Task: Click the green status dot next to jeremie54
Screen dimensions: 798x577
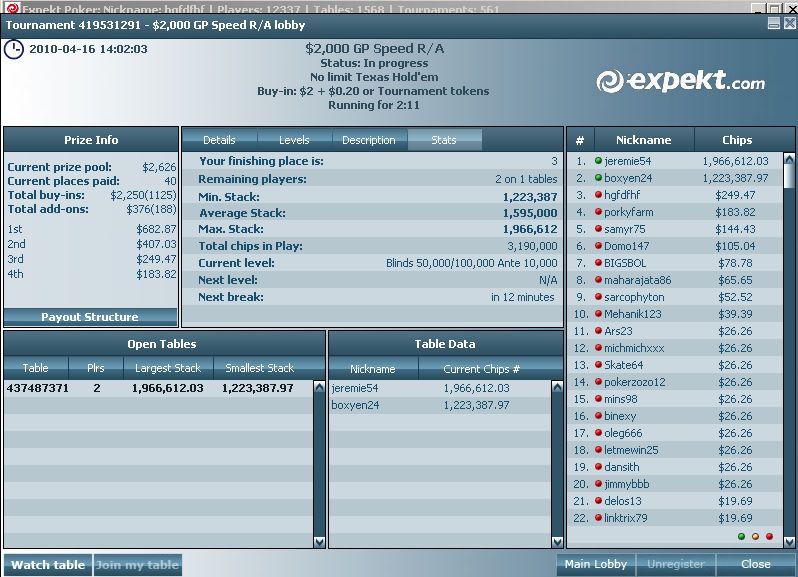Action: click(598, 161)
